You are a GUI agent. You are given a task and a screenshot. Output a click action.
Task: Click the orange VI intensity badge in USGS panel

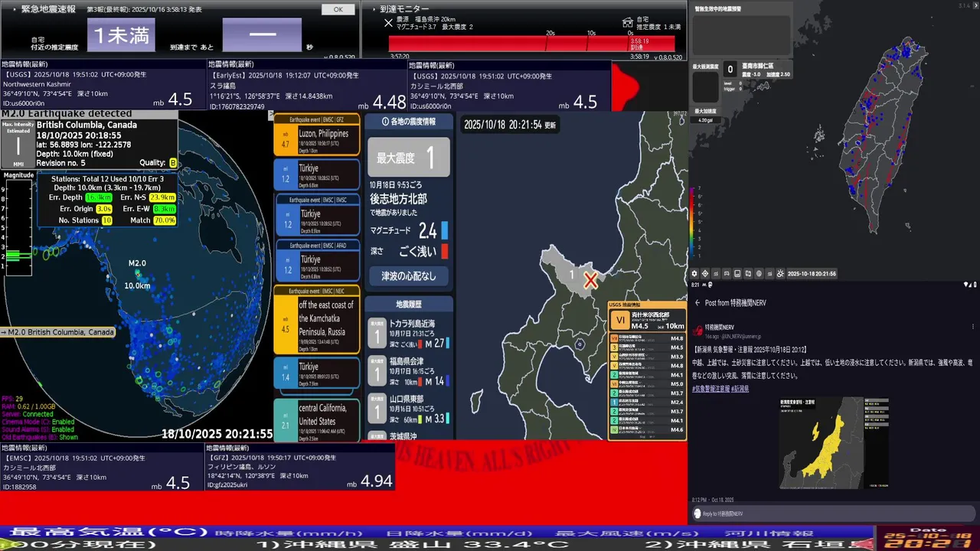621,321
